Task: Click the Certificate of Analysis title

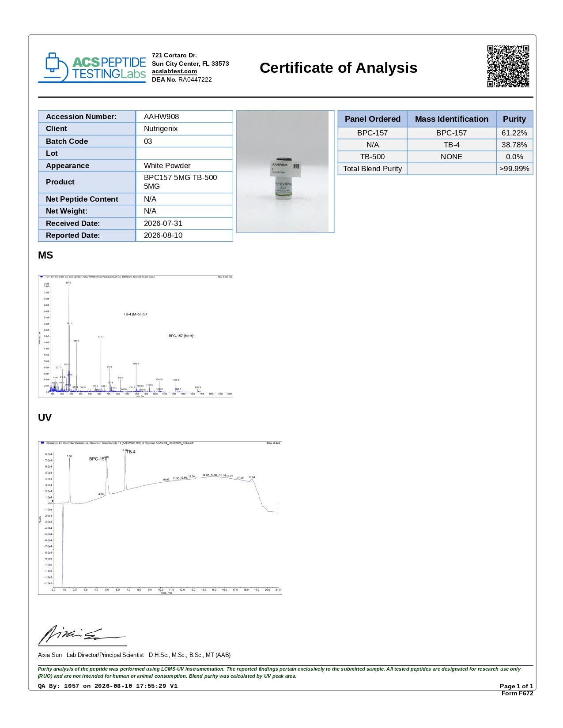Action: pyautogui.click(x=338, y=68)
